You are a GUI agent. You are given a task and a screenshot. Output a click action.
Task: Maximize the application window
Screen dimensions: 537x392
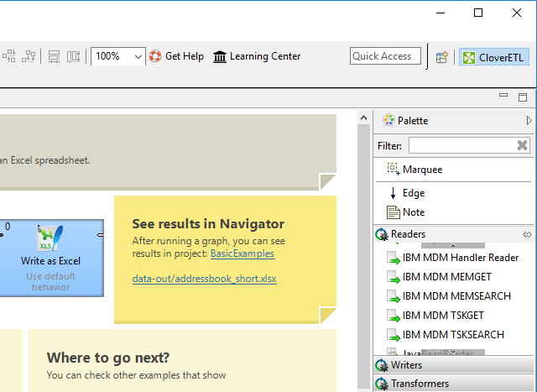point(478,13)
